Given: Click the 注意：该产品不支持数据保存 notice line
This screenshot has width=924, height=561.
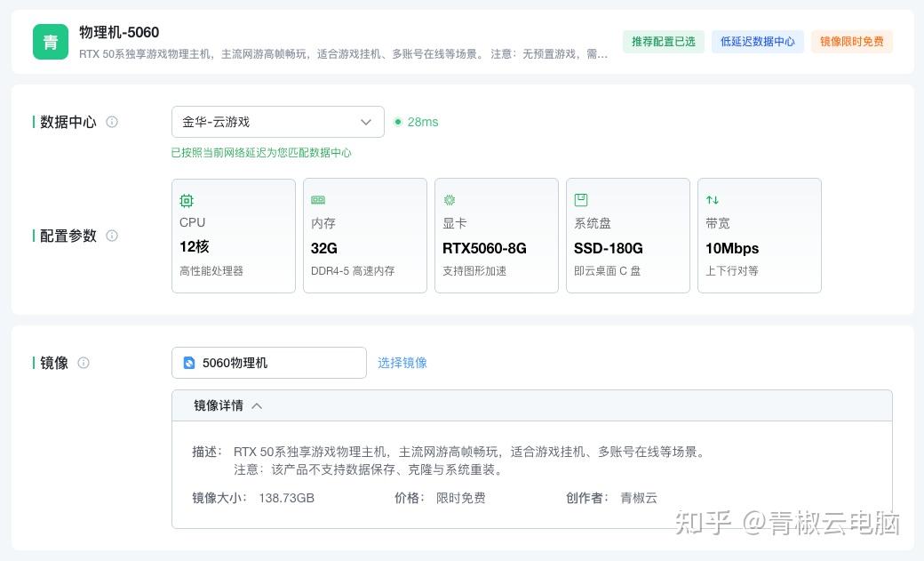Looking at the screenshot, I should 369,470.
